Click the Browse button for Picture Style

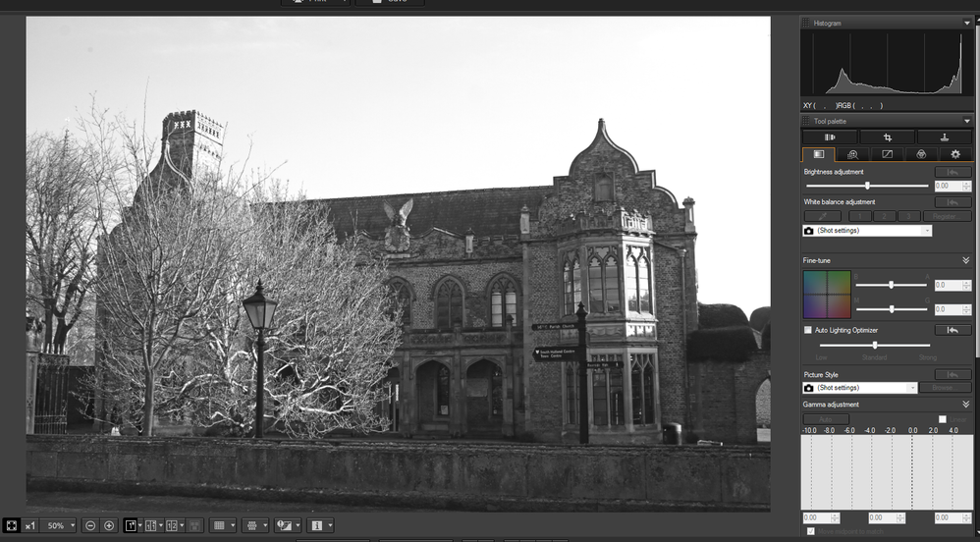click(x=946, y=388)
